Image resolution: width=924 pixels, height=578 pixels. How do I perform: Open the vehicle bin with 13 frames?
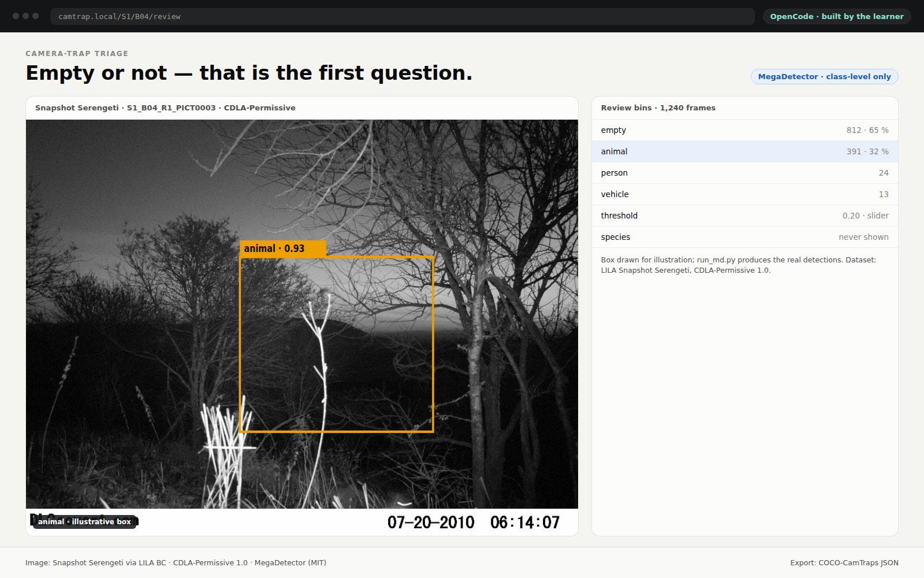pyautogui.click(x=744, y=194)
